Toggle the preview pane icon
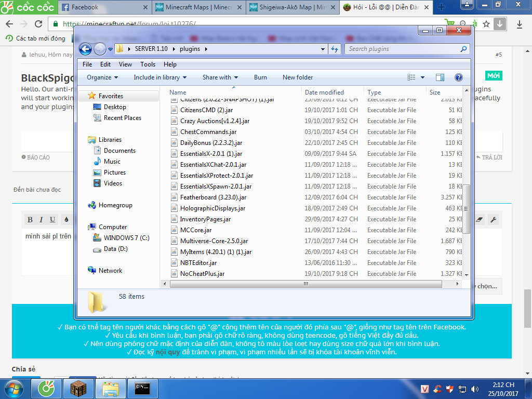The image size is (532, 399). pyautogui.click(x=440, y=77)
